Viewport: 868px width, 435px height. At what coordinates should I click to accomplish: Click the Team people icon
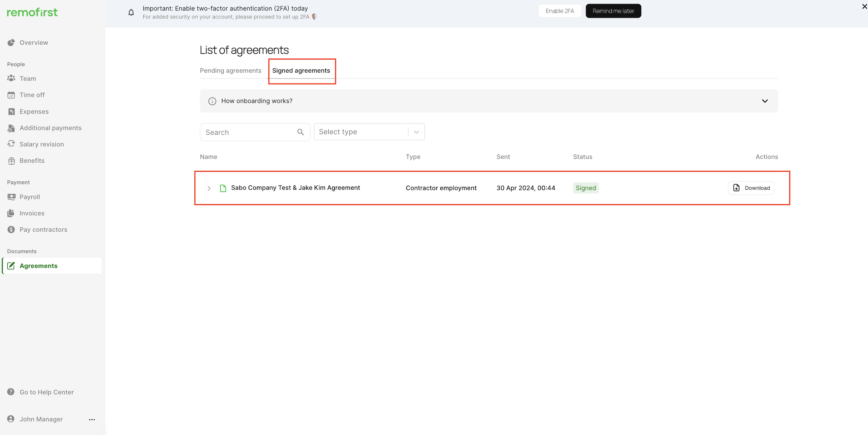11,78
